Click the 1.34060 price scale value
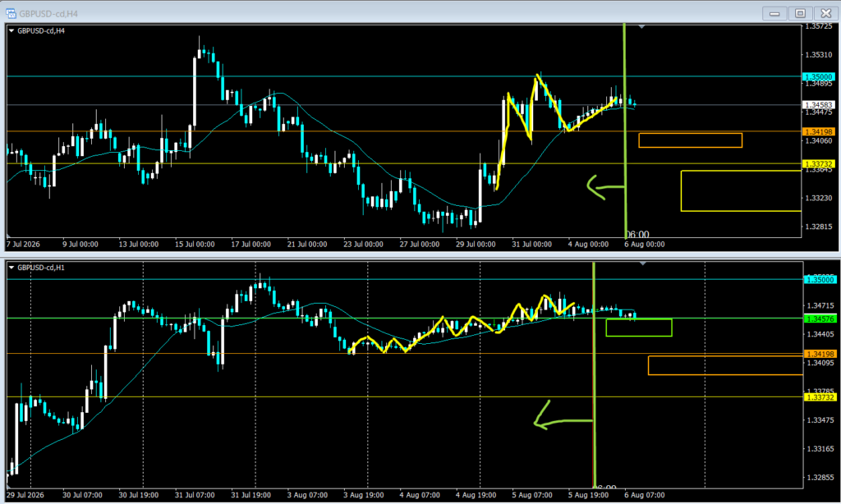Image resolution: width=841 pixels, height=504 pixels. point(819,140)
